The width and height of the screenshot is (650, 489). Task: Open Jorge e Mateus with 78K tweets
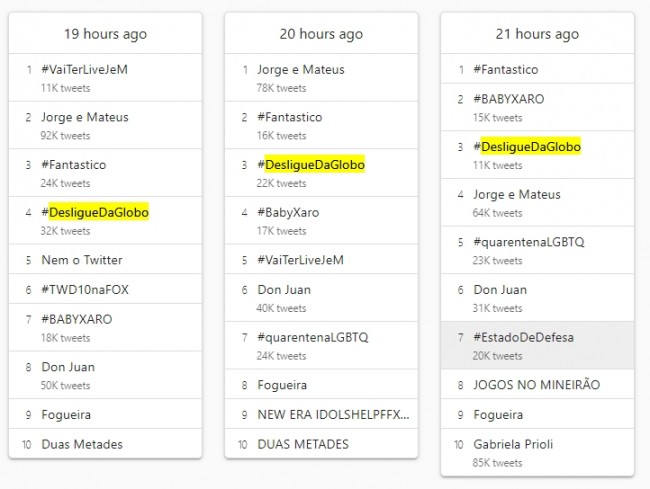[x=300, y=70]
